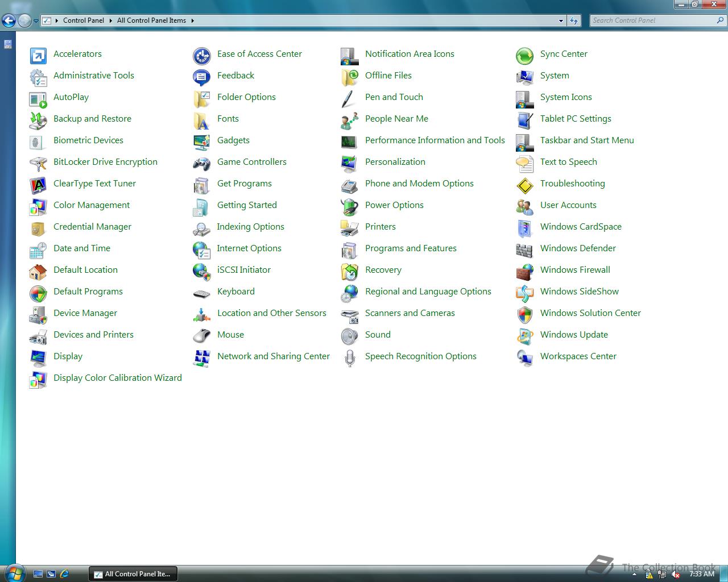This screenshot has width=728, height=582.
Task: Open the Ease of Access Center icon
Action: (202, 55)
